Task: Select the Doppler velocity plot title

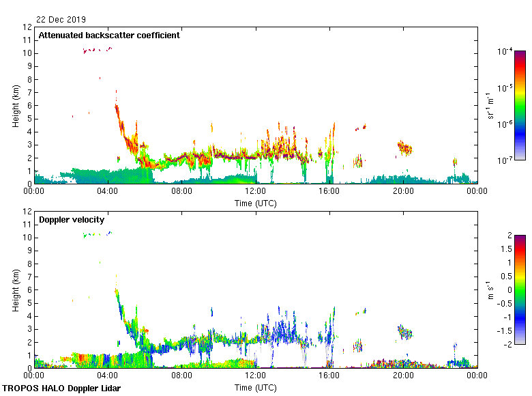Action: (72, 220)
